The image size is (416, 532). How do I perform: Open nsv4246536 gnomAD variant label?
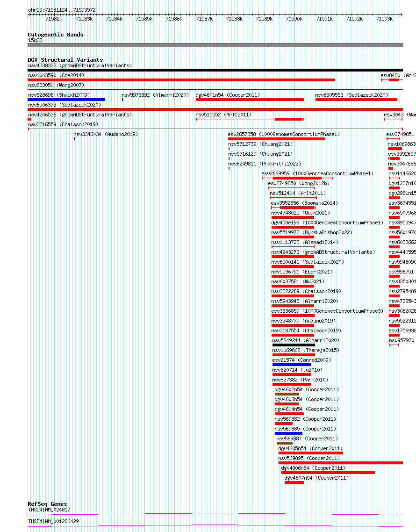[80, 115]
